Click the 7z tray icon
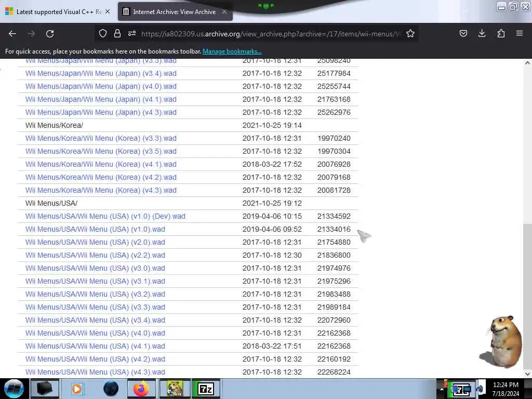This screenshot has width=532, height=399. tap(462, 390)
